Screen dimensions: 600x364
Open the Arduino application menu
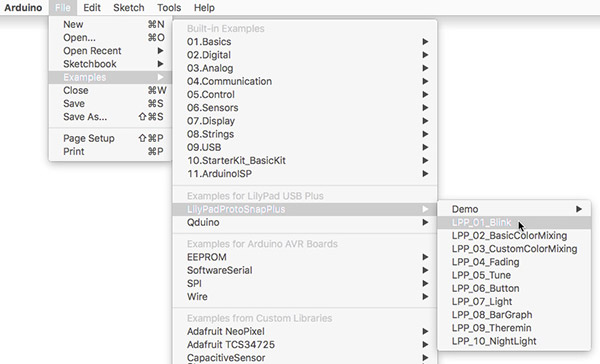point(23,8)
